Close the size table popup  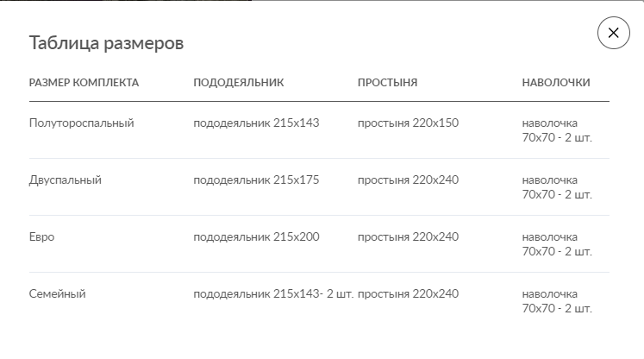613,33
